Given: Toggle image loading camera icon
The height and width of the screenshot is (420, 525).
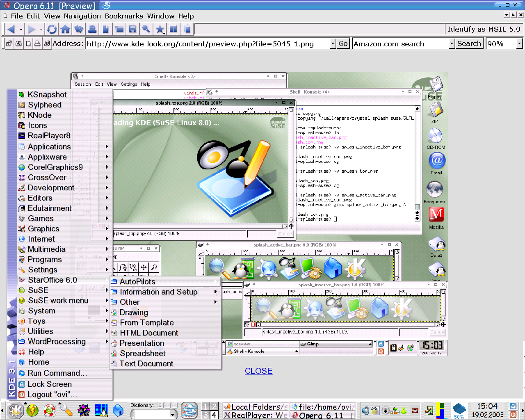Looking at the screenshot, I should [18, 43].
